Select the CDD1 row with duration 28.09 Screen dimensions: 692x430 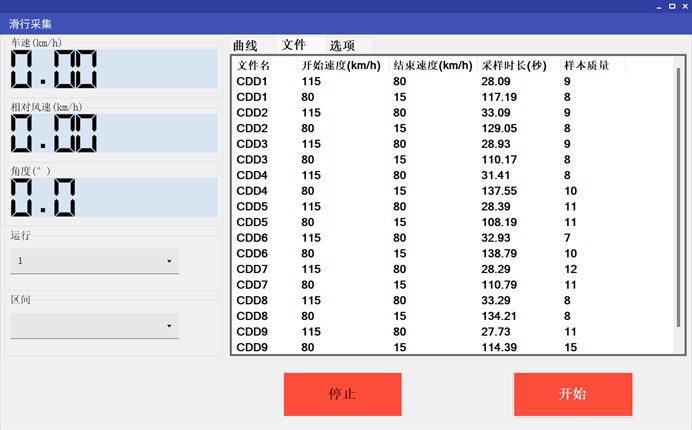point(400,81)
